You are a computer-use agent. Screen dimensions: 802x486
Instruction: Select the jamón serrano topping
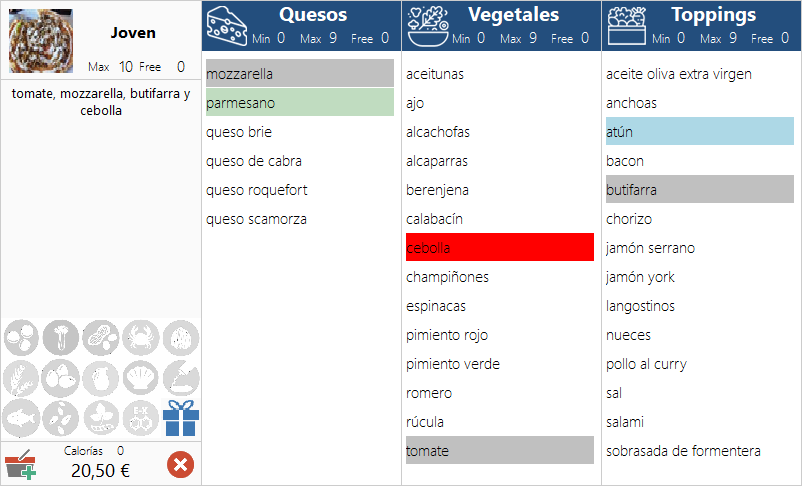[699, 248]
